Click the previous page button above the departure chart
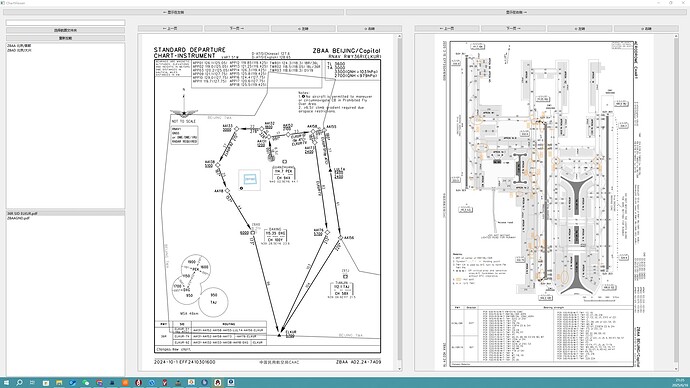The image size is (690, 388). click(170, 29)
